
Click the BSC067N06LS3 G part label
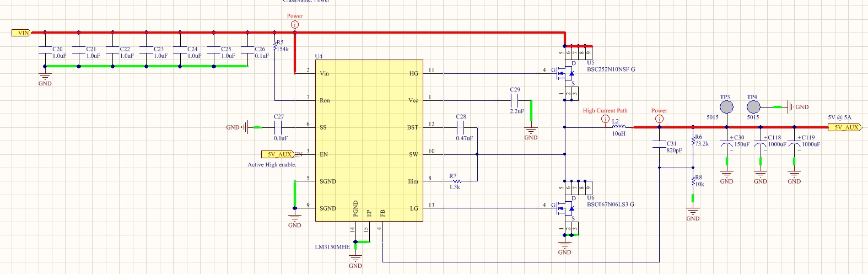coord(611,205)
